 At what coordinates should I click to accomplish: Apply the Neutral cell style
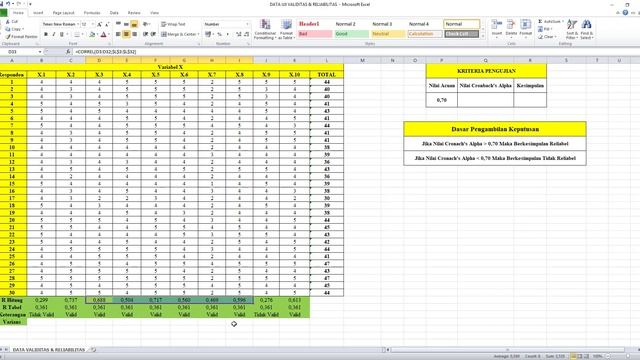[x=388, y=34]
